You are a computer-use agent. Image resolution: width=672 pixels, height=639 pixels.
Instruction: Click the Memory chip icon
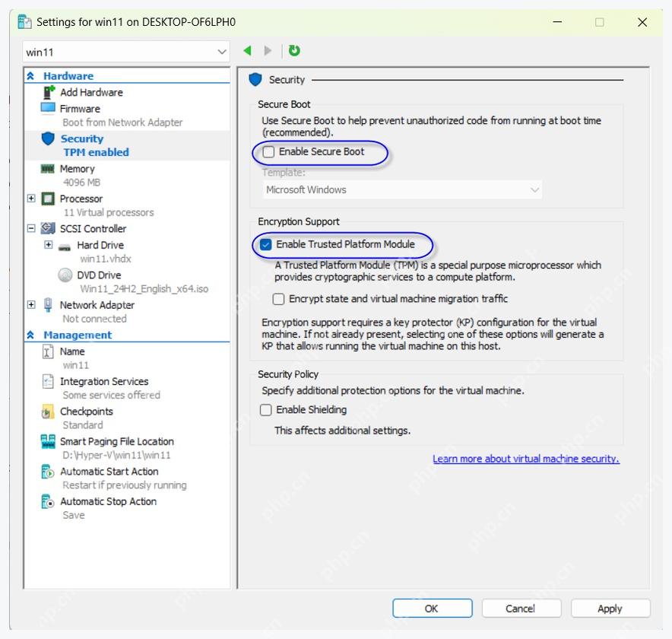tap(48, 169)
